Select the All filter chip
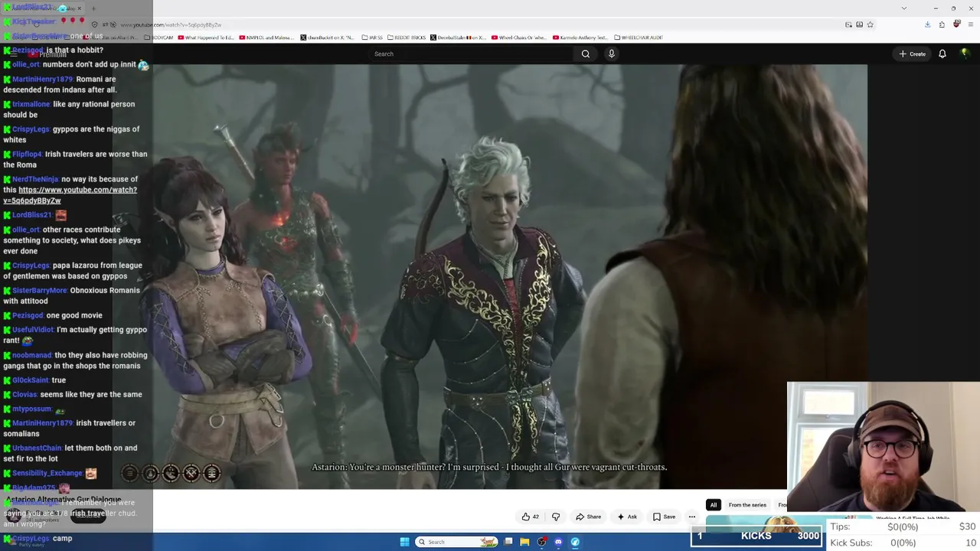The image size is (980, 551). [x=713, y=505]
